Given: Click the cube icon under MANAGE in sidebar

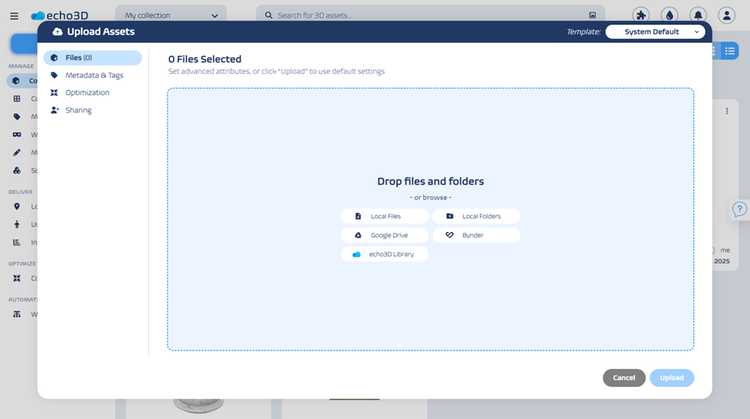Looking at the screenshot, I should pyautogui.click(x=16, y=81).
